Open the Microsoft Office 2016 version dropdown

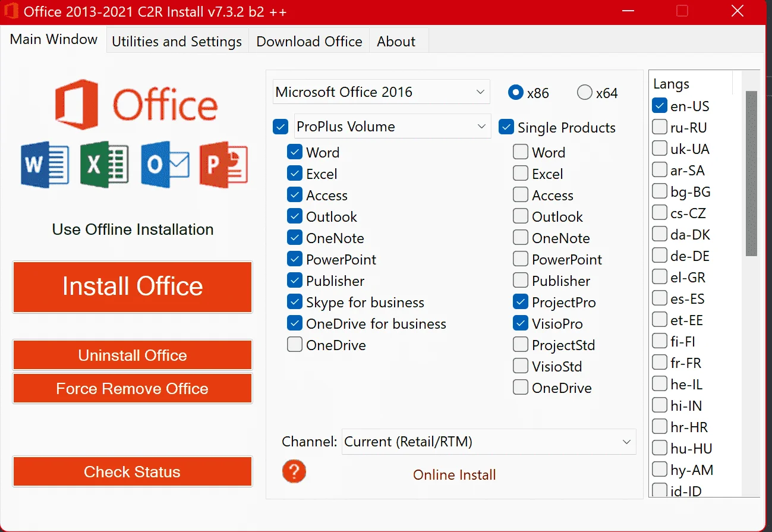(x=382, y=92)
